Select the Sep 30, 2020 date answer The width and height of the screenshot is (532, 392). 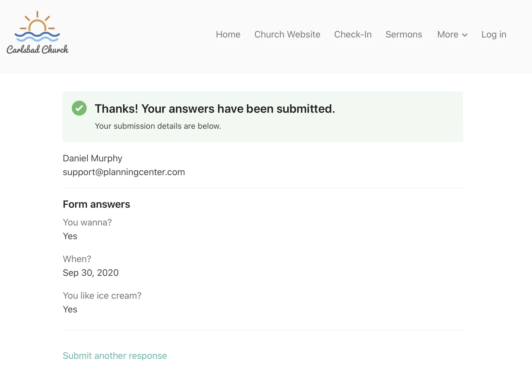(91, 273)
